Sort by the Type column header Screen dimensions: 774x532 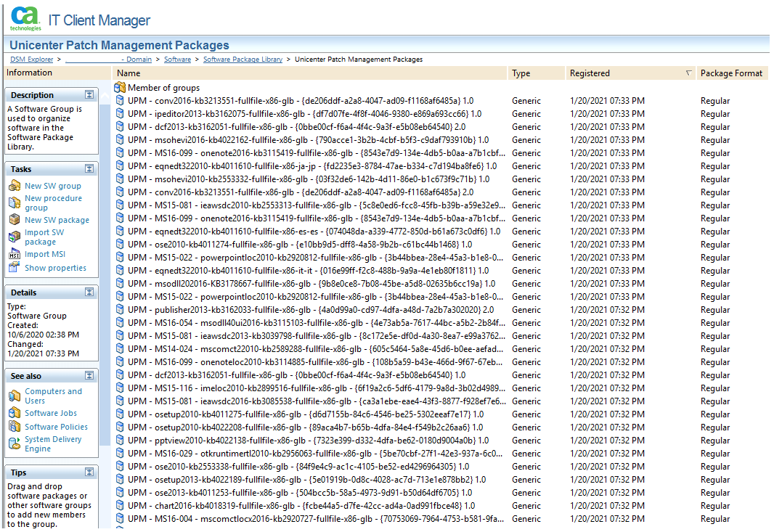point(537,73)
